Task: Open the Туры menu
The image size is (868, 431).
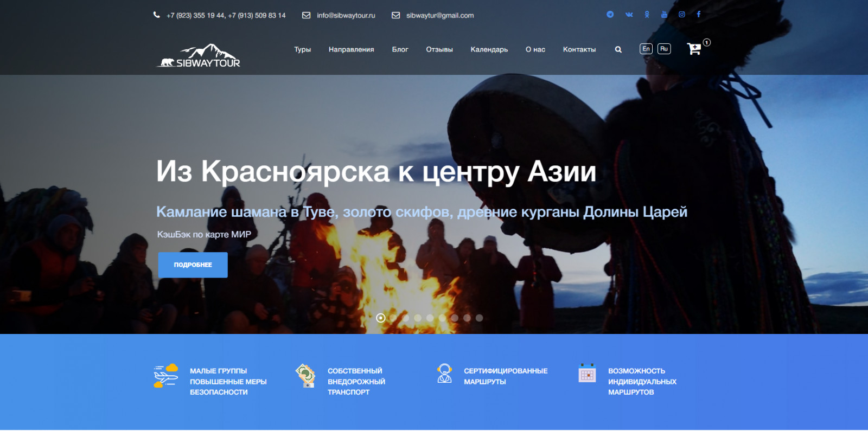Action: pyautogui.click(x=303, y=49)
